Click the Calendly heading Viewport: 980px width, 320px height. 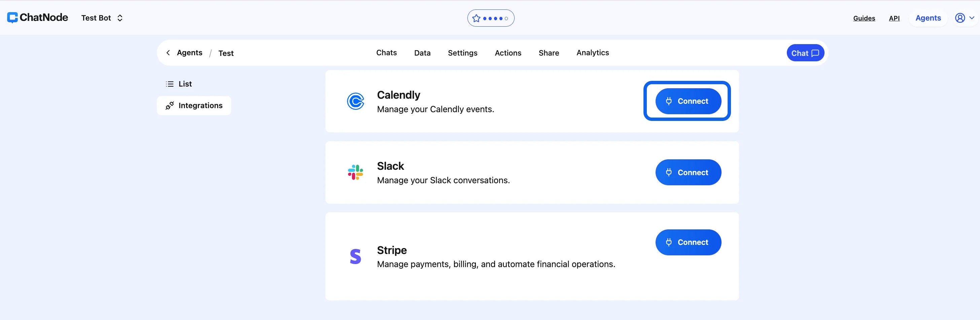click(398, 95)
